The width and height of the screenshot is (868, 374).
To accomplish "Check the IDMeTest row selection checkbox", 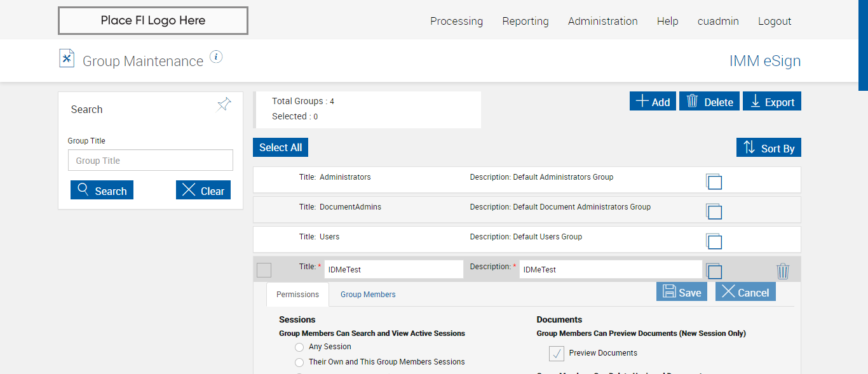I will tap(264, 270).
